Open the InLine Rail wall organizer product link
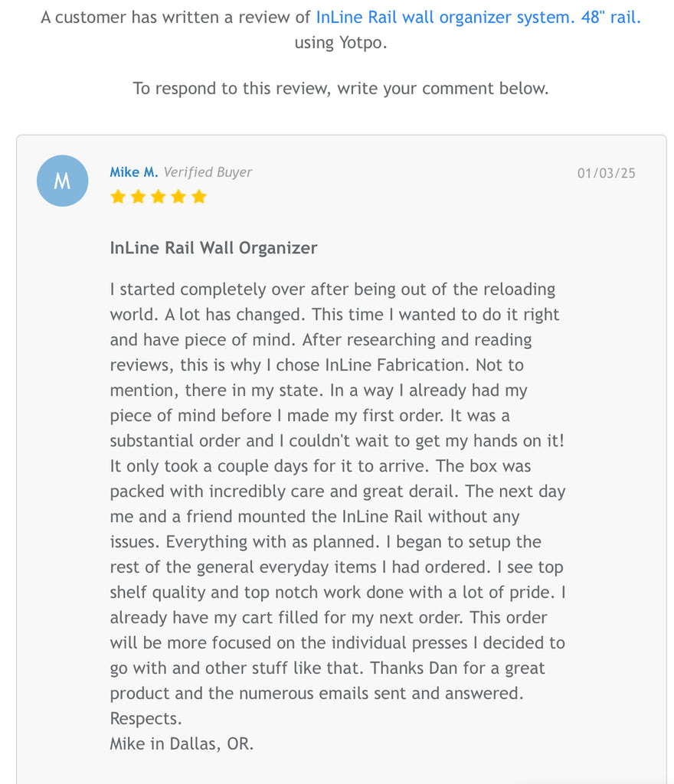Image resolution: width=674 pixels, height=784 pixels. [478, 18]
